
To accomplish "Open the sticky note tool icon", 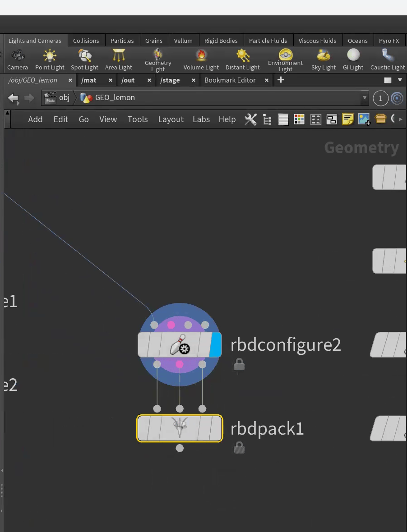I will point(347,119).
